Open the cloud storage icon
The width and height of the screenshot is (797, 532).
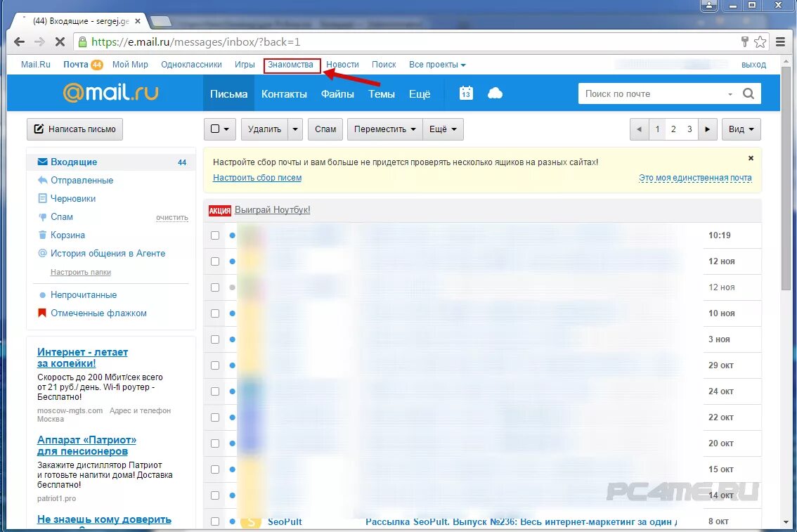click(495, 93)
